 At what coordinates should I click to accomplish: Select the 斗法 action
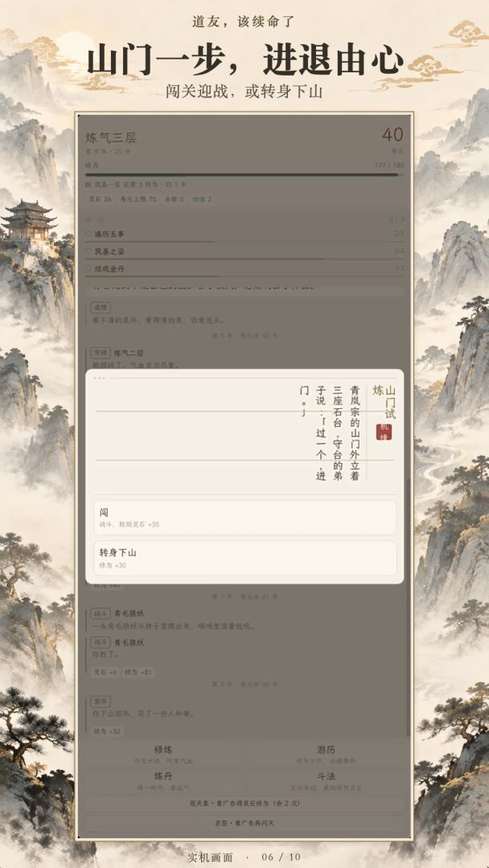coord(327,780)
